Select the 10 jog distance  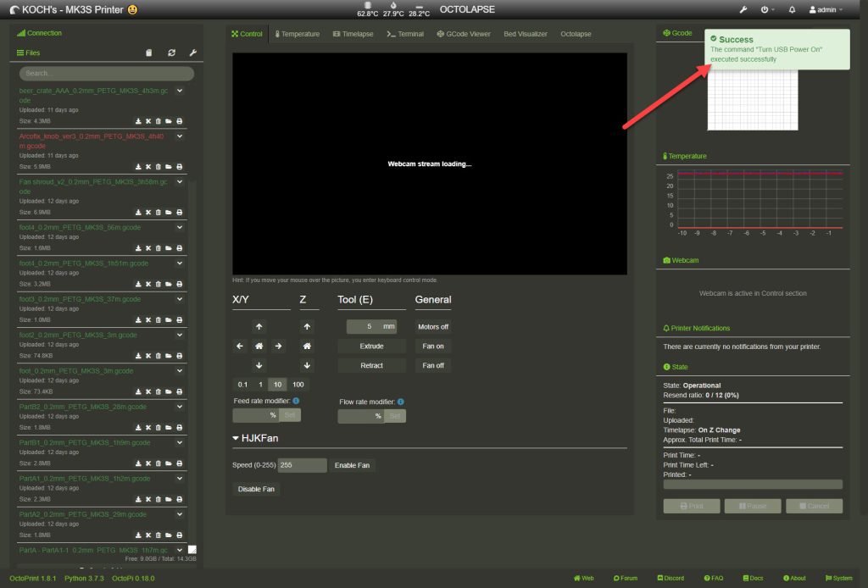click(x=277, y=385)
